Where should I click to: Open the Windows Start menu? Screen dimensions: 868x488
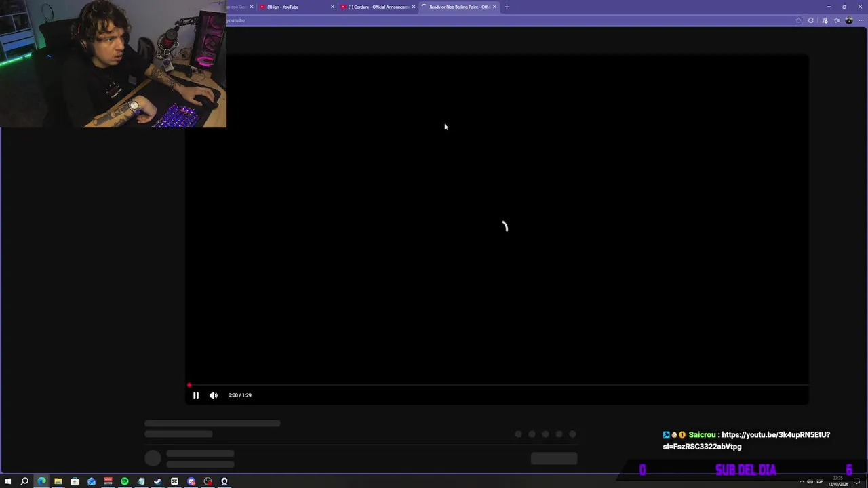coord(8,481)
